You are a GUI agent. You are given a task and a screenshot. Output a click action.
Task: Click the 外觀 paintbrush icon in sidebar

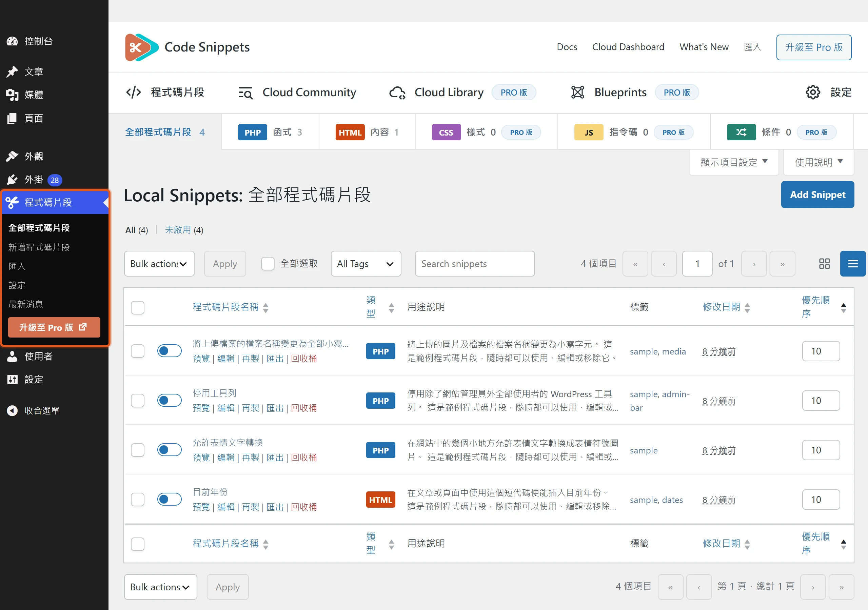[12, 156]
